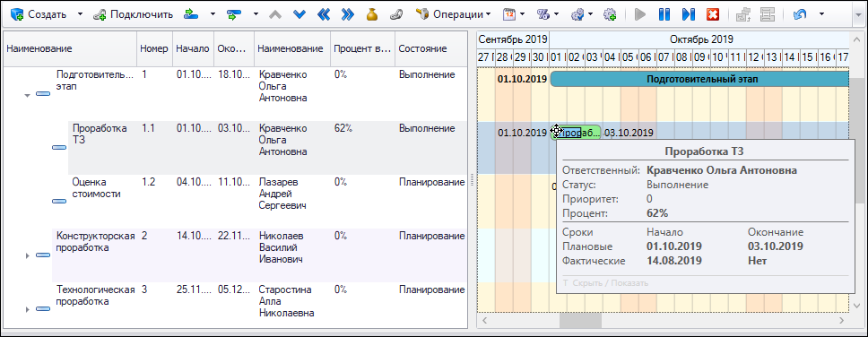Click the grey play (start) button
Viewport: 868px width, 337px height.
tap(640, 15)
